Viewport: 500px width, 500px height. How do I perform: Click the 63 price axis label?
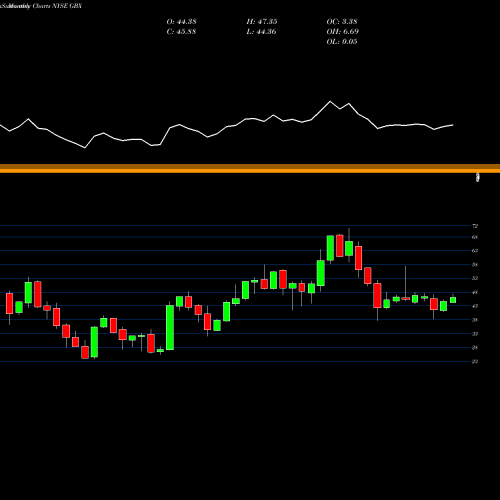[x=475, y=251]
